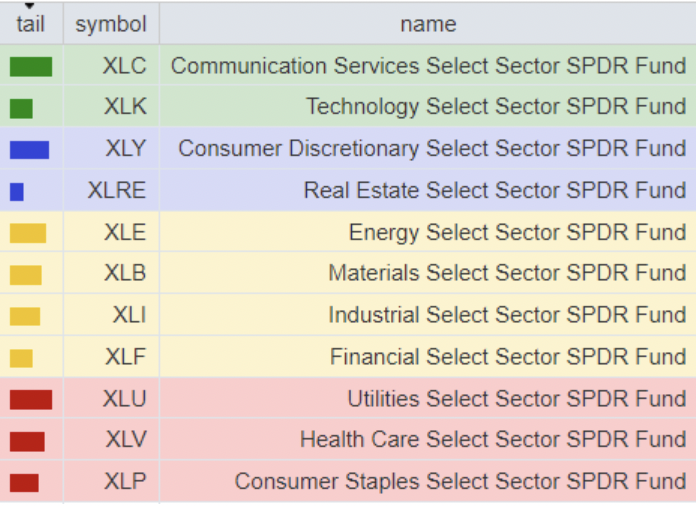698x506 pixels.
Task: Select the XLRE symbol cell
Action: (116, 190)
